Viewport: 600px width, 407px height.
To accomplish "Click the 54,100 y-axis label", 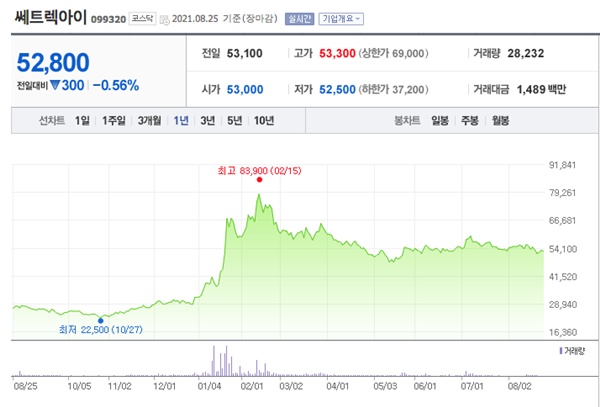I will (x=562, y=249).
